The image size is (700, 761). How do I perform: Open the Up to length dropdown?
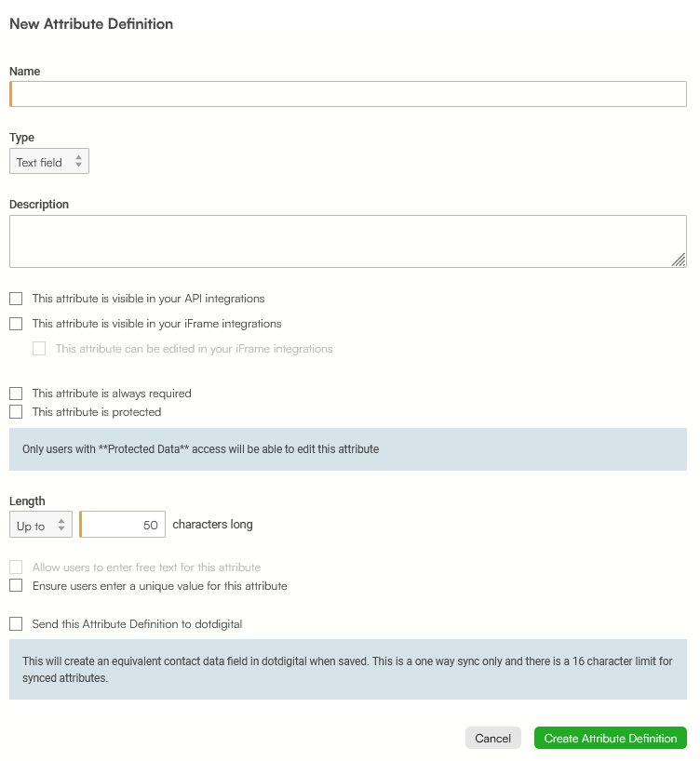(41, 525)
